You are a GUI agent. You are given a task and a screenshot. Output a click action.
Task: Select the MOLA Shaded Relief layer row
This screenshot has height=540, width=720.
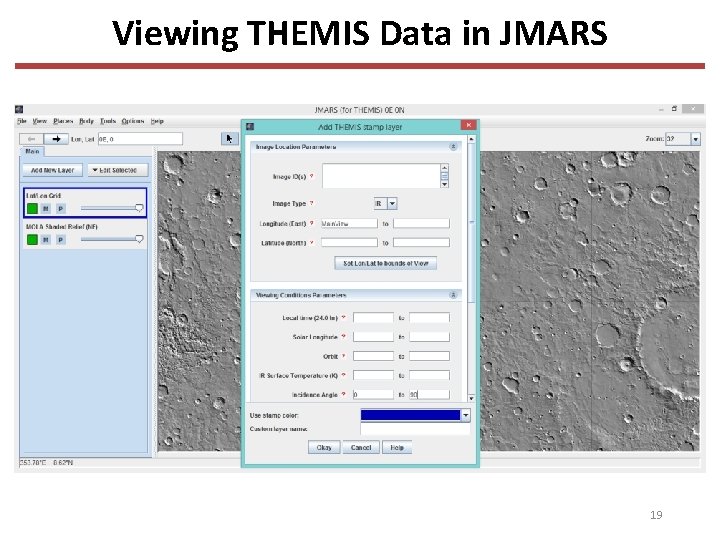tap(85, 234)
